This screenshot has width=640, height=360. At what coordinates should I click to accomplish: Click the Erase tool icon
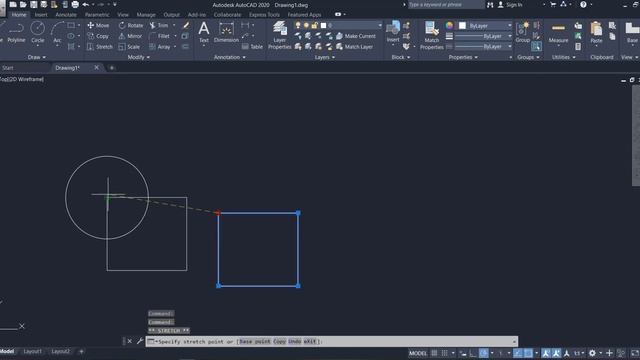coord(186,25)
